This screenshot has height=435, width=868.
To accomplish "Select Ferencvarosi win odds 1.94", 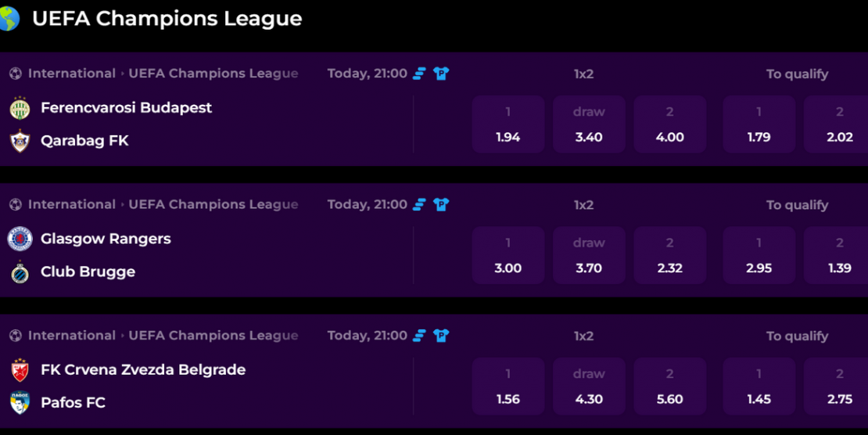I will point(508,124).
